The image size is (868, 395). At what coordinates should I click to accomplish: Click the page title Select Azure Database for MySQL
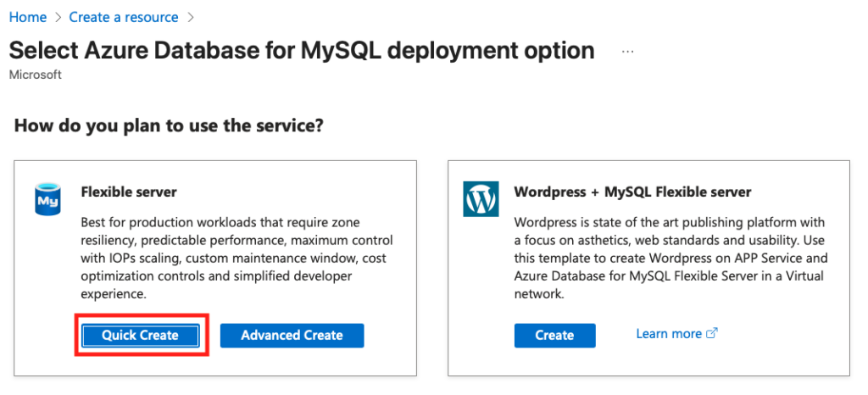tap(302, 50)
